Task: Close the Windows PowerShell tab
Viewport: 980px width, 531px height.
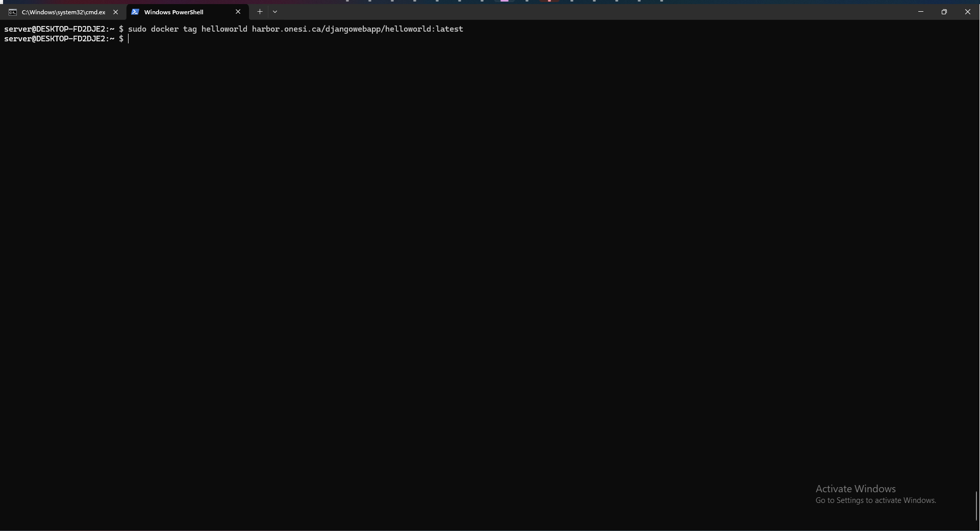Action: (238, 12)
